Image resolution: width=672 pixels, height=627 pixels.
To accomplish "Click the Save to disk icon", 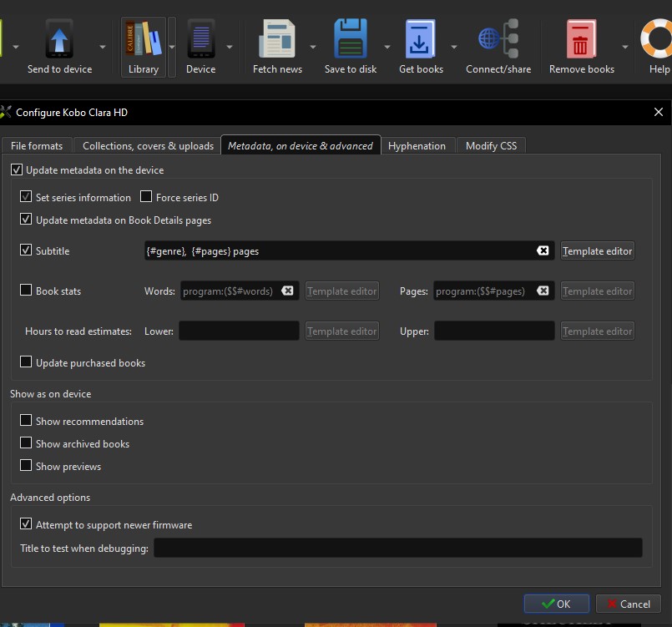I will (x=350, y=40).
